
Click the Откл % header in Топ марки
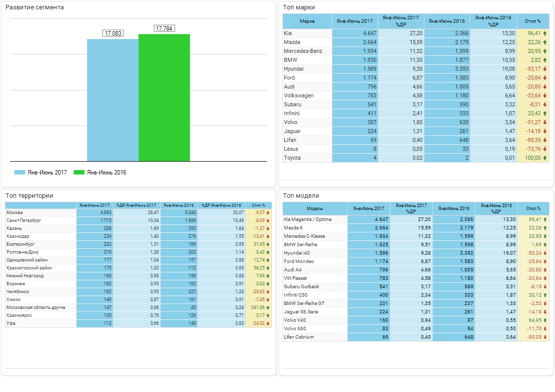coord(533,21)
